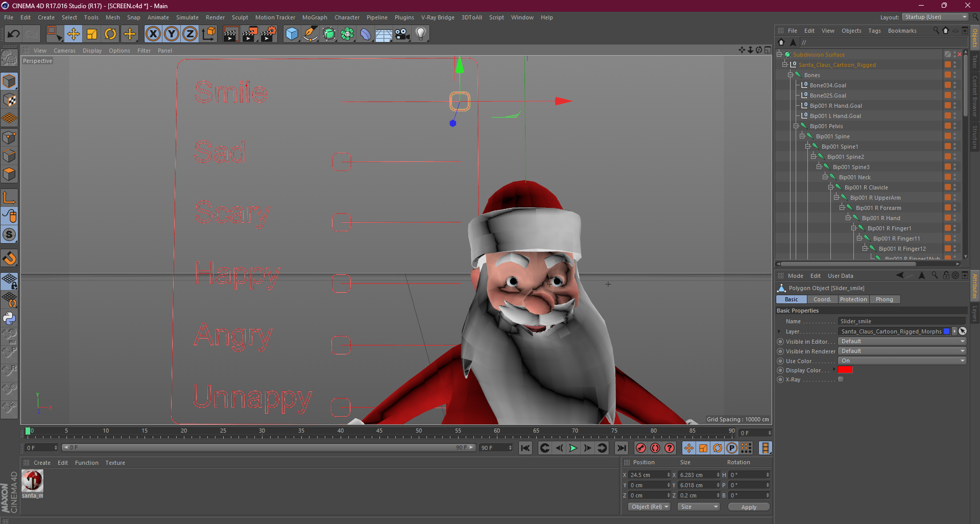Image resolution: width=980 pixels, height=524 pixels.
Task: Open the spline Pen tool
Action: [310, 34]
